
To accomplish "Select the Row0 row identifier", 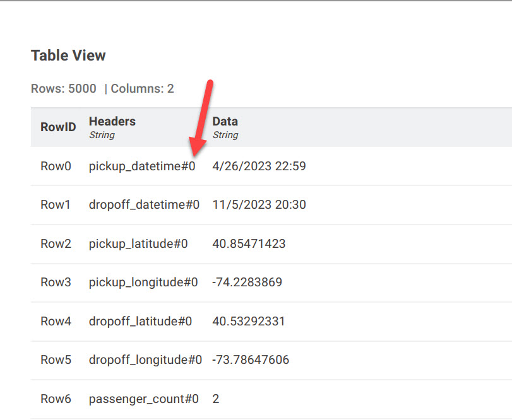I will (56, 166).
